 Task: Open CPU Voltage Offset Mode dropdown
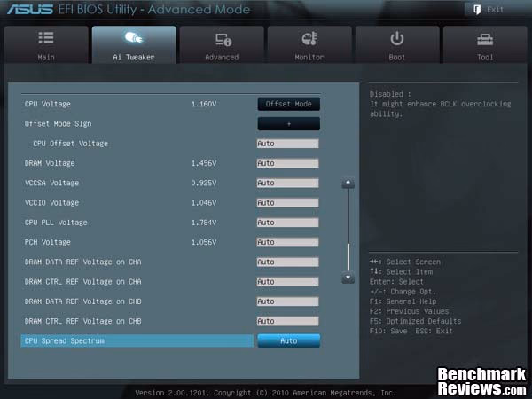pos(289,104)
